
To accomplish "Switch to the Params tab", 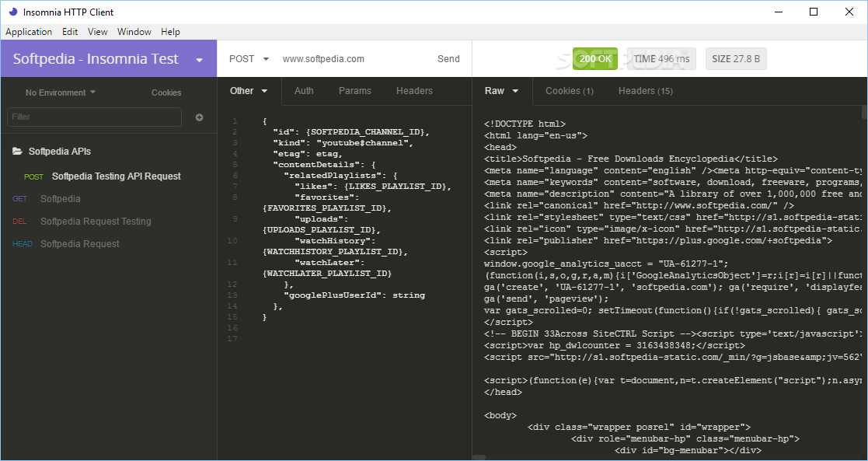I will click(355, 91).
